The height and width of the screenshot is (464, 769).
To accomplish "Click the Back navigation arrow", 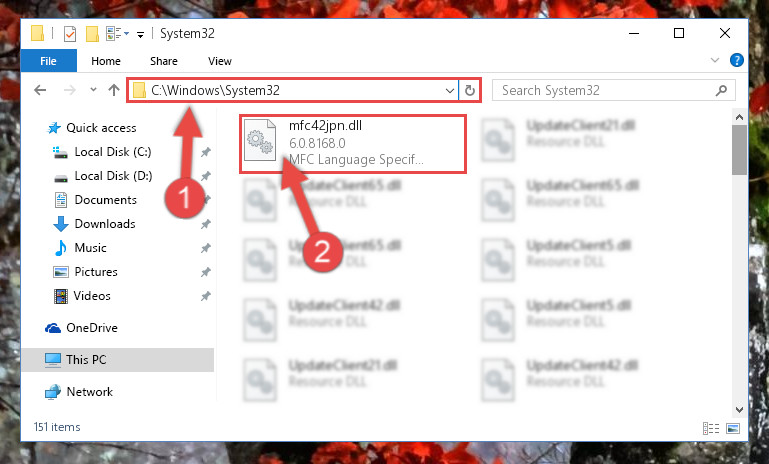I will click(40, 90).
